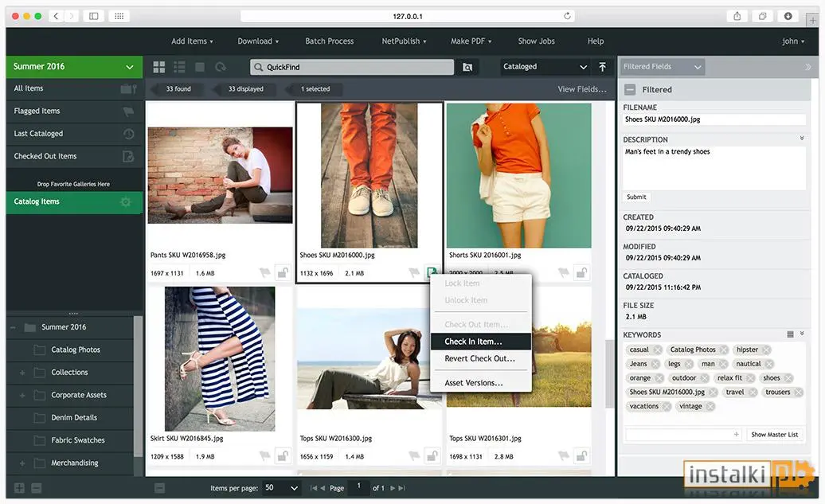
Task: Click the thumbnail area vertical scrollbar
Action: [609, 373]
